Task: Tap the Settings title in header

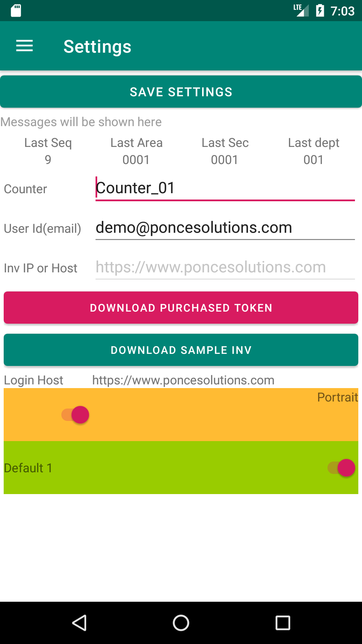Action: point(97,47)
